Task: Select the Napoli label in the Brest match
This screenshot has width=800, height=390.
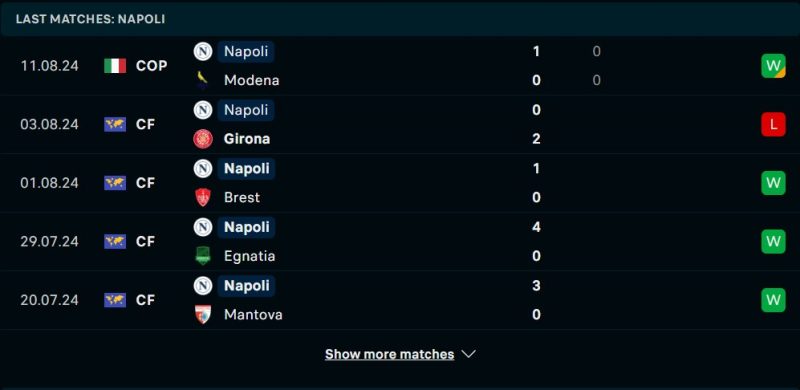Action: pos(246,168)
